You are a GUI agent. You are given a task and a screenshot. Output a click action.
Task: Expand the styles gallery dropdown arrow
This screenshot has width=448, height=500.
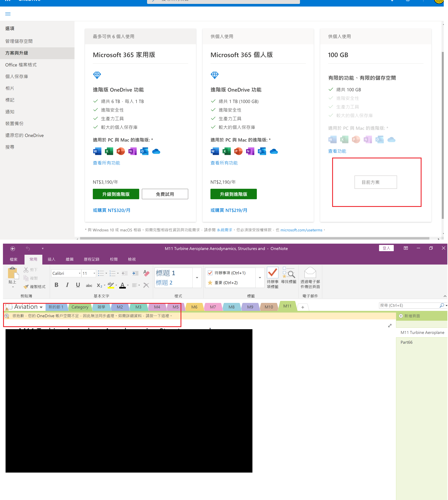197,278
